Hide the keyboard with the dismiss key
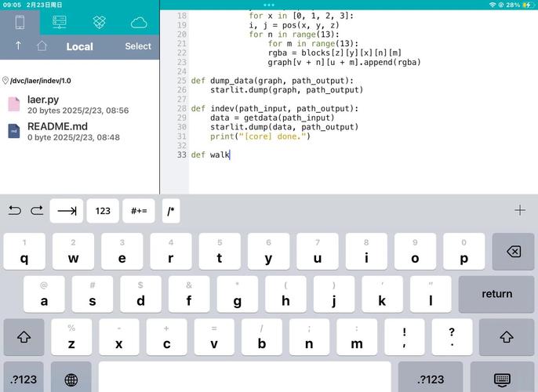Viewport: 538px width, 392px height. coord(503,379)
